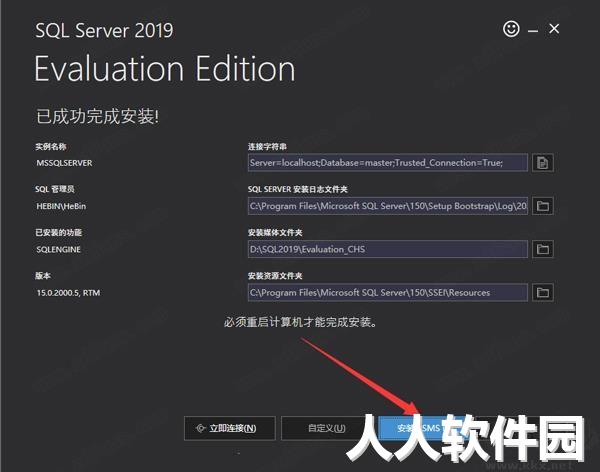Click the 自定义(U) customize button

click(327, 428)
